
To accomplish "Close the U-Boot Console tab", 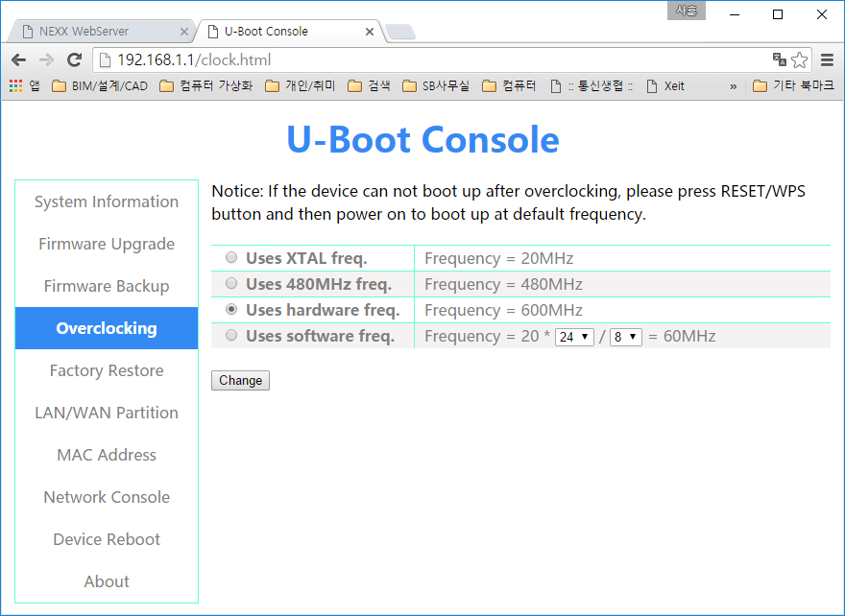I will click(x=370, y=32).
